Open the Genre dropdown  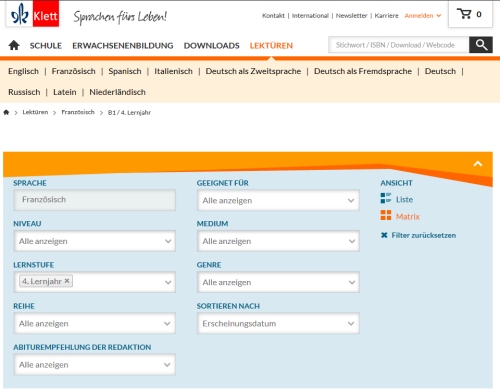[278, 282]
